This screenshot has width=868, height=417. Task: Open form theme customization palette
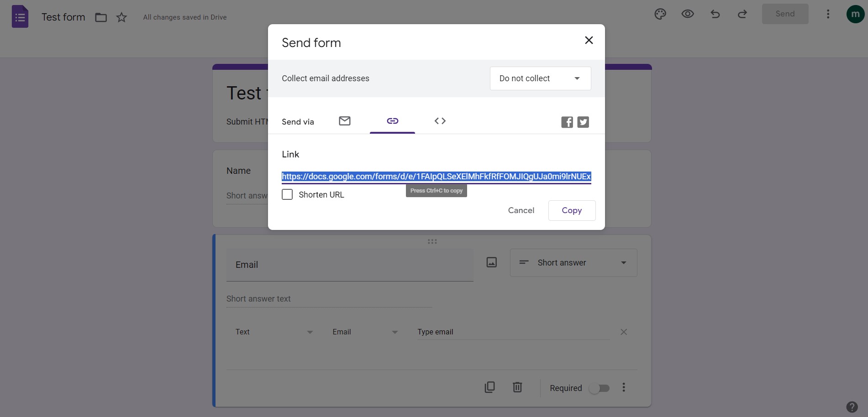click(660, 14)
